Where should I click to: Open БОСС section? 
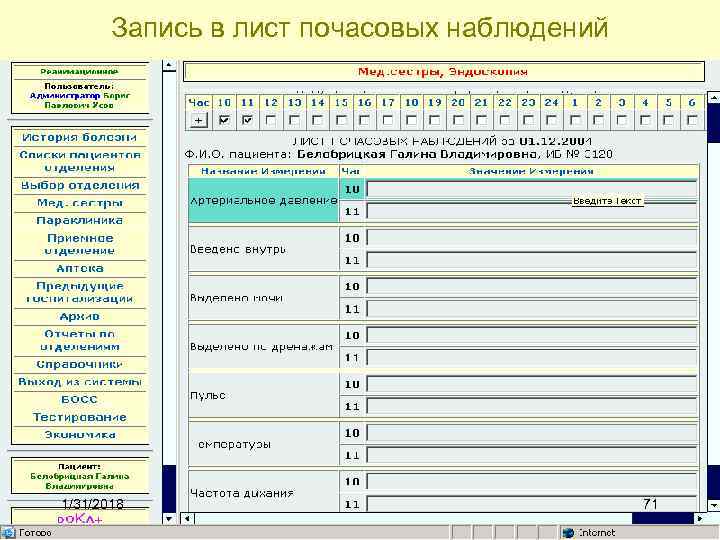80,399
